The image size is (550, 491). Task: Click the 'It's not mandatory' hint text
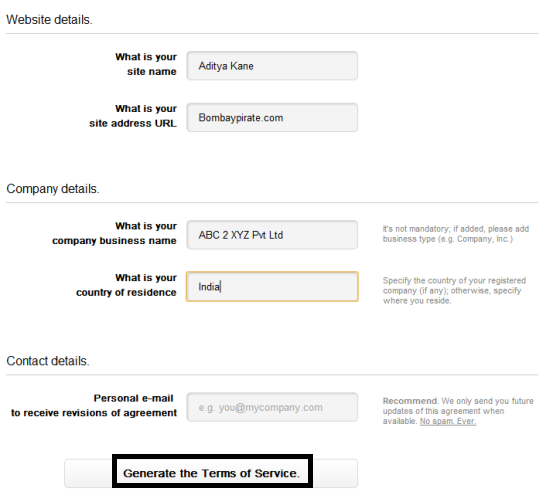point(456,234)
